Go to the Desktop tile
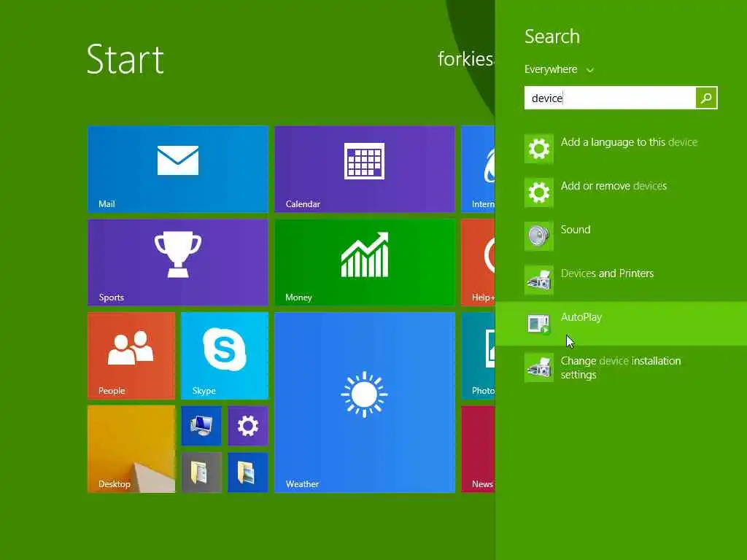 pyautogui.click(x=131, y=448)
